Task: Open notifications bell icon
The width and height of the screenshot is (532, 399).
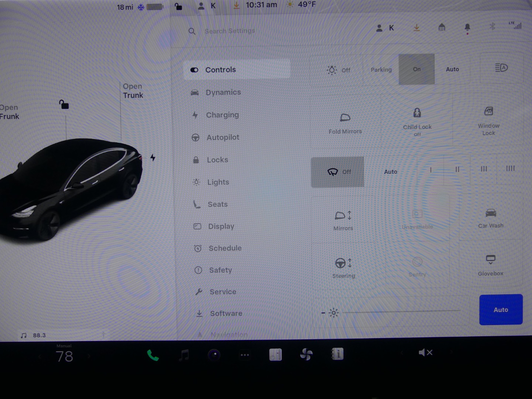Action: [467, 28]
